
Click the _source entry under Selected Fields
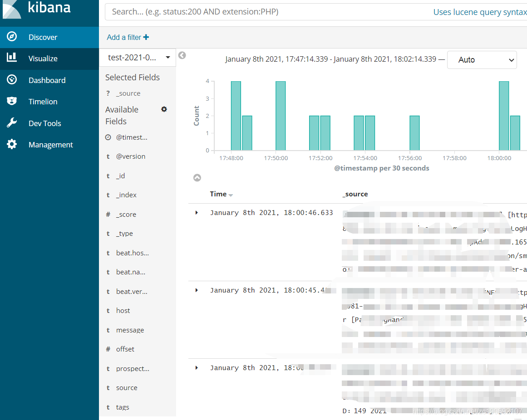[128, 94]
